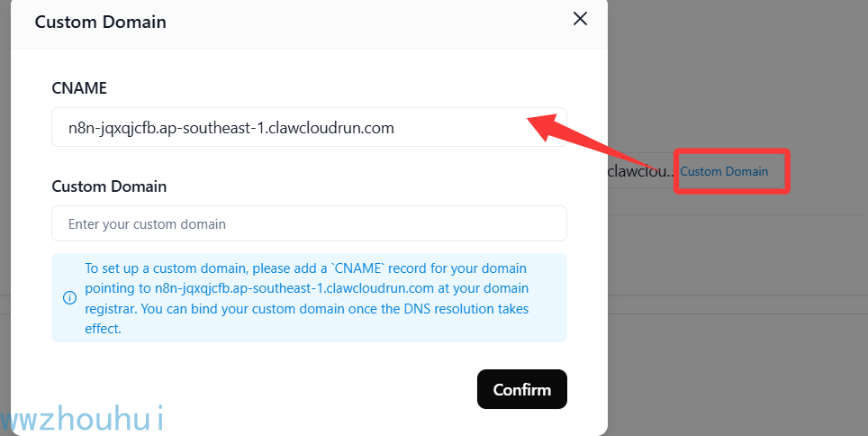The width and height of the screenshot is (868, 436).
Task: Select the CNAME field with the clawcloudrun address
Action: pyautogui.click(x=309, y=127)
